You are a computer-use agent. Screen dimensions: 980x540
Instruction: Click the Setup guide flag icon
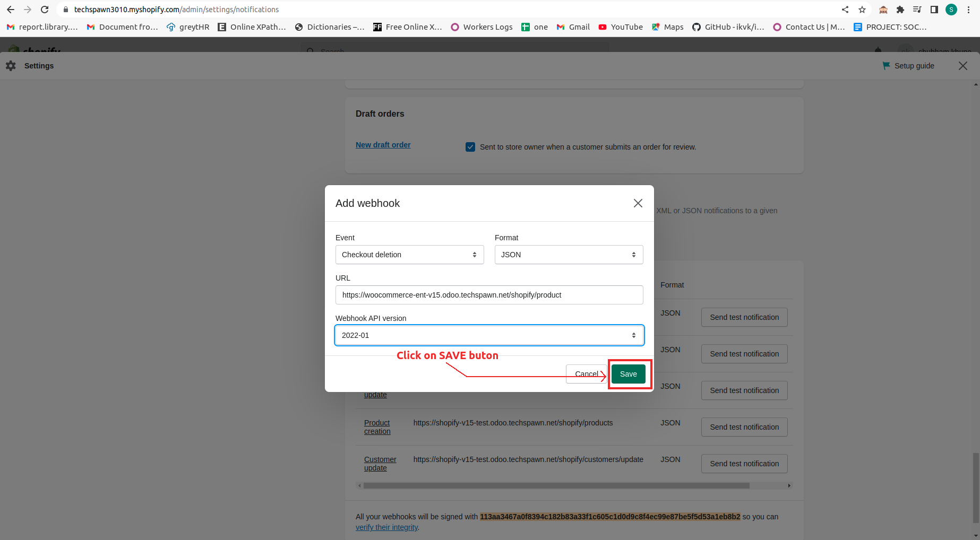[886, 65]
